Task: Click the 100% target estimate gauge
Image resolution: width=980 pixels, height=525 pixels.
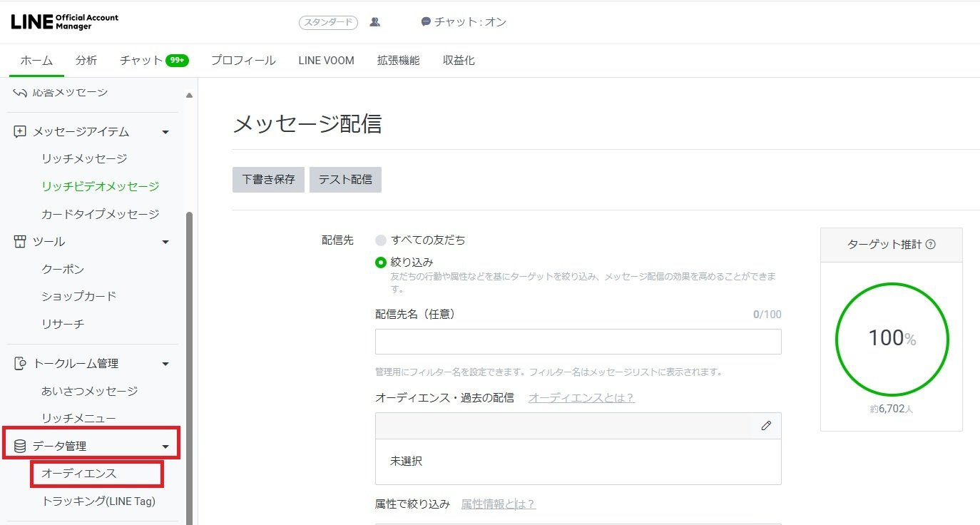Action: pyautogui.click(x=892, y=340)
